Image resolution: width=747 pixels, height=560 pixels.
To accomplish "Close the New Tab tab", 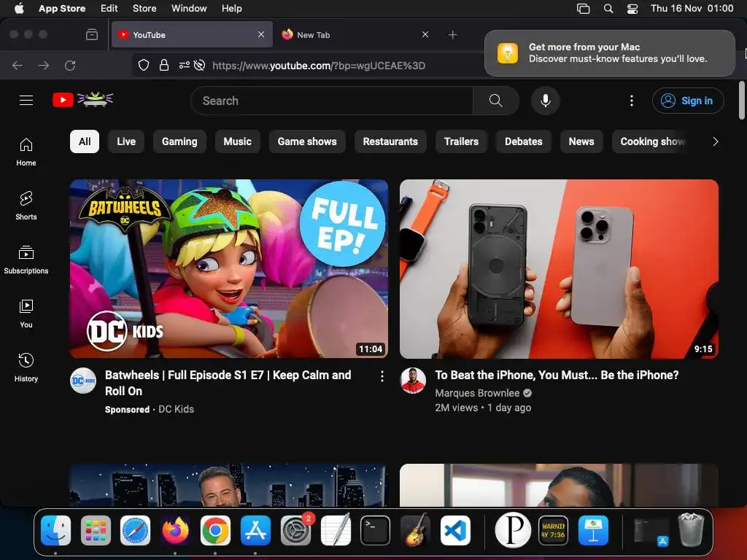I will click(x=425, y=34).
